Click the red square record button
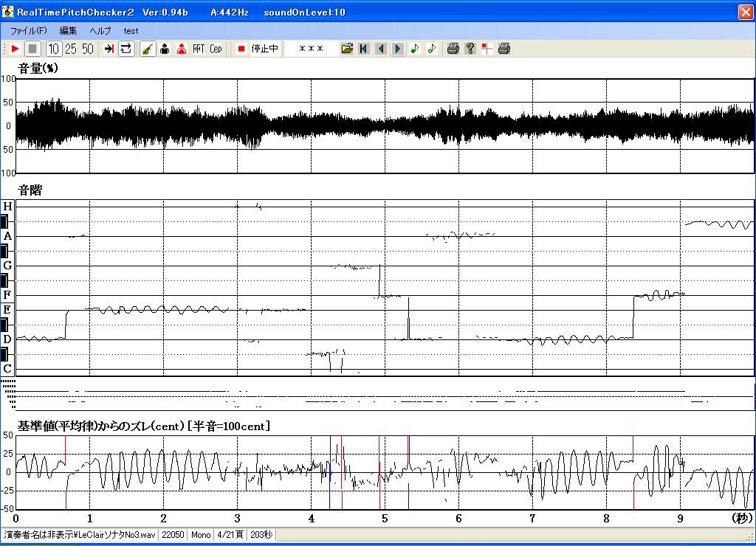The height and width of the screenshot is (546, 756). coord(241,49)
